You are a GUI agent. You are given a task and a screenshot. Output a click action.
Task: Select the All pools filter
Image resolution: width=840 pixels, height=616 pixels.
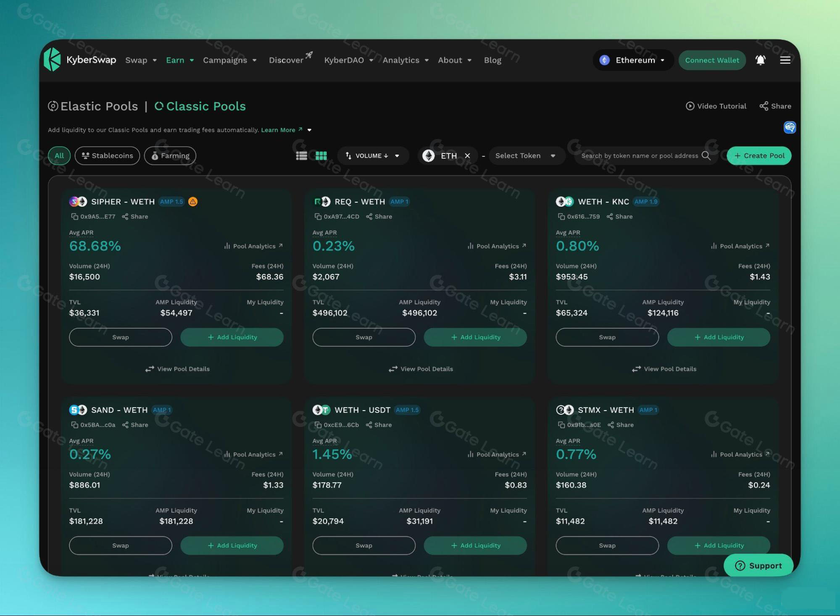(59, 156)
